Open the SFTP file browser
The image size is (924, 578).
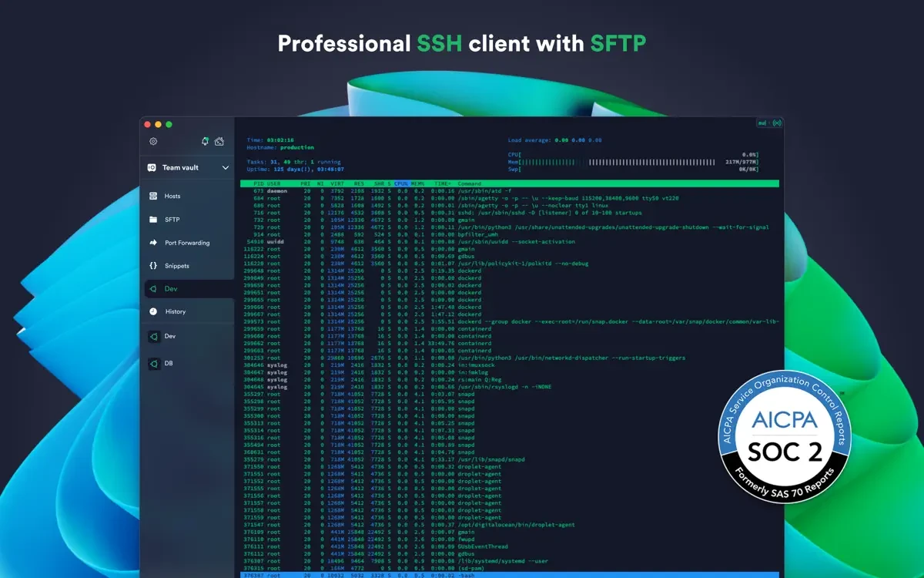pyautogui.click(x=172, y=220)
